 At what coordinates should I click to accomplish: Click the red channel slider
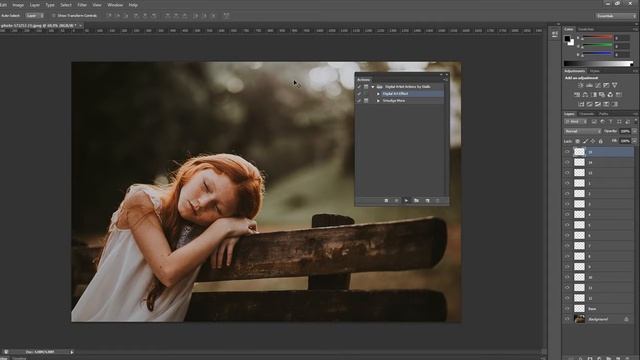point(597,37)
